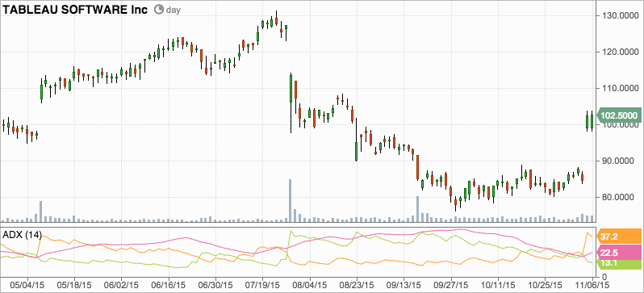The height and width of the screenshot is (293, 644).
Task: Click the 05/18/15 date label
Action: click(x=74, y=284)
